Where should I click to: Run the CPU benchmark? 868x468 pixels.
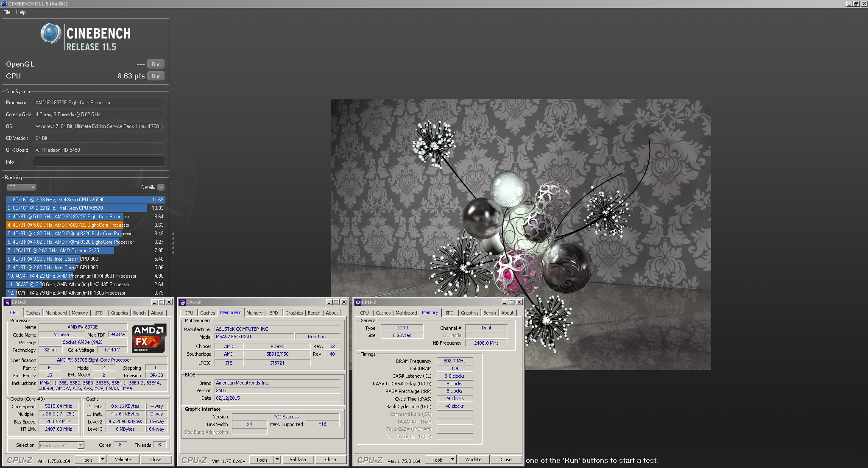(156, 76)
